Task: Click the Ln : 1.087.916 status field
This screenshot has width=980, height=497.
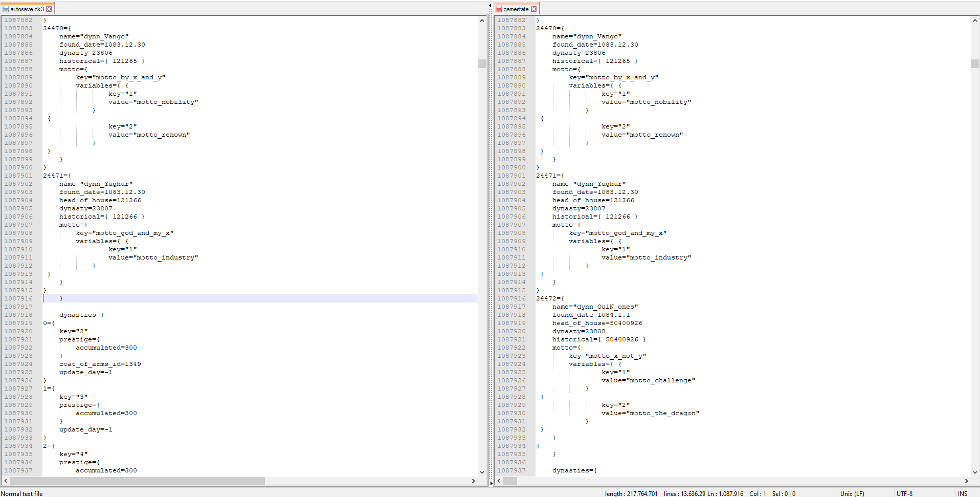Action: [725, 493]
